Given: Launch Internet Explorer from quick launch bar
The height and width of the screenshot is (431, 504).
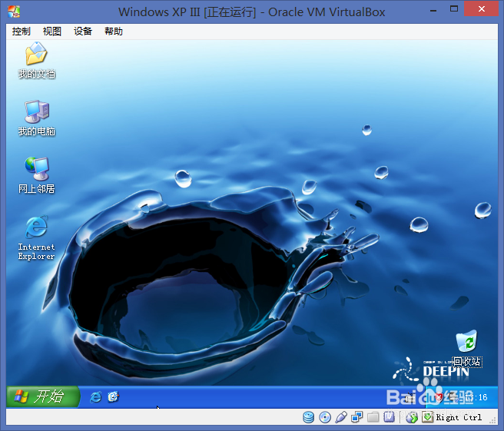Looking at the screenshot, I should pyautogui.click(x=96, y=397).
